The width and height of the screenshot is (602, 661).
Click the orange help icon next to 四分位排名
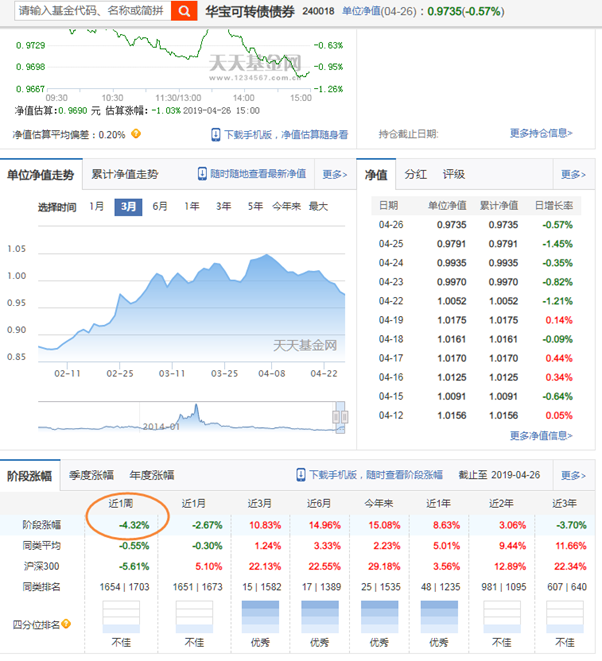pyautogui.click(x=66, y=623)
